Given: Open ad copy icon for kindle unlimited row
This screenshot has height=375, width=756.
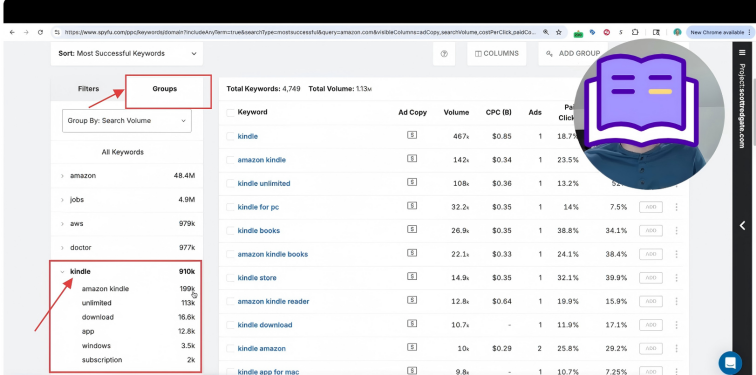Looking at the screenshot, I should pyautogui.click(x=412, y=182).
